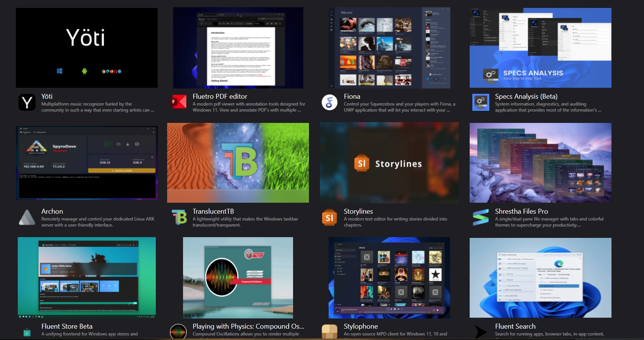View the Specs Analysis banner image
The width and height of the screenshot is (644, 340).
coord(540,48)
